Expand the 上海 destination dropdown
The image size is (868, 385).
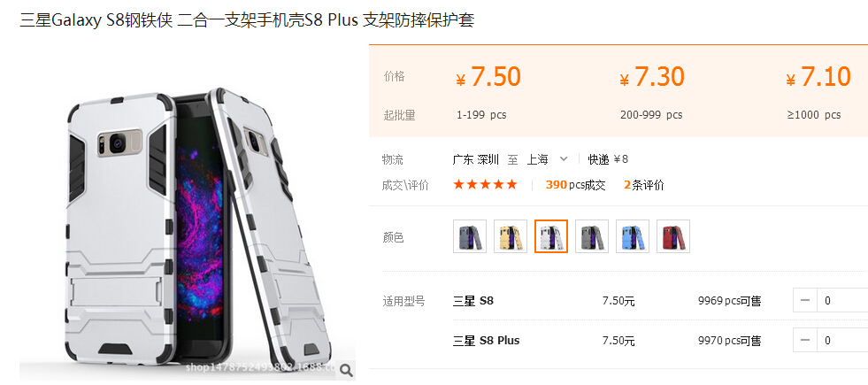tap(564, 159)
